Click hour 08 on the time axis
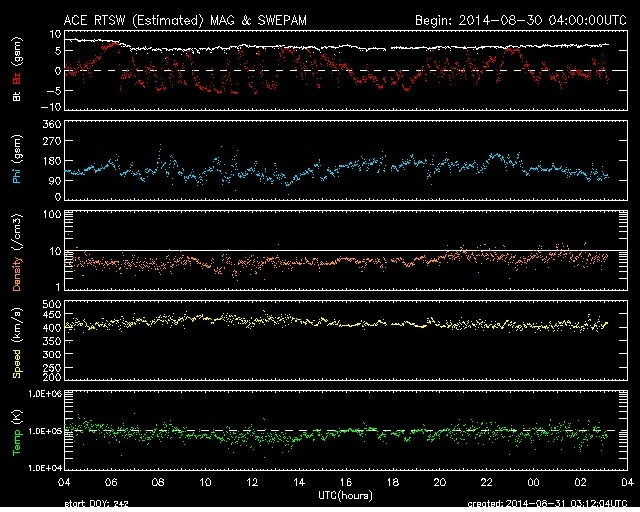Screen dimensions: 640x512 pyautogui.click(x=160, y=481)
